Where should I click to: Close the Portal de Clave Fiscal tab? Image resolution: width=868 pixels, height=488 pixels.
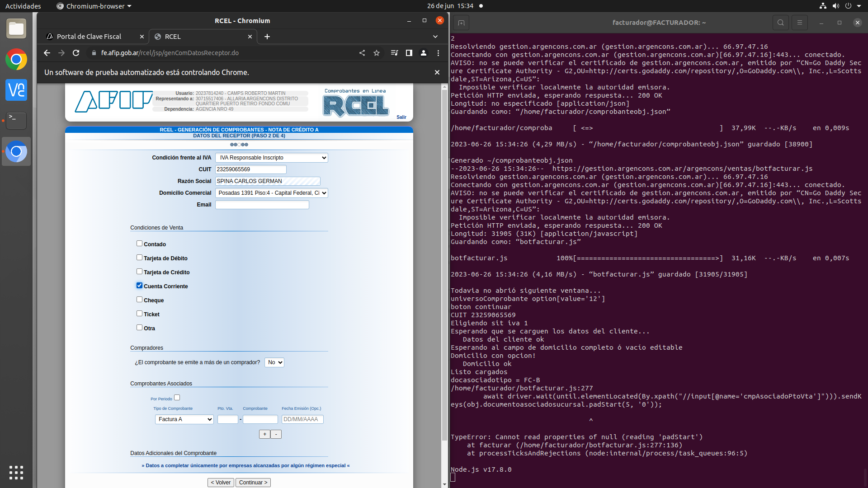[142, 37]
